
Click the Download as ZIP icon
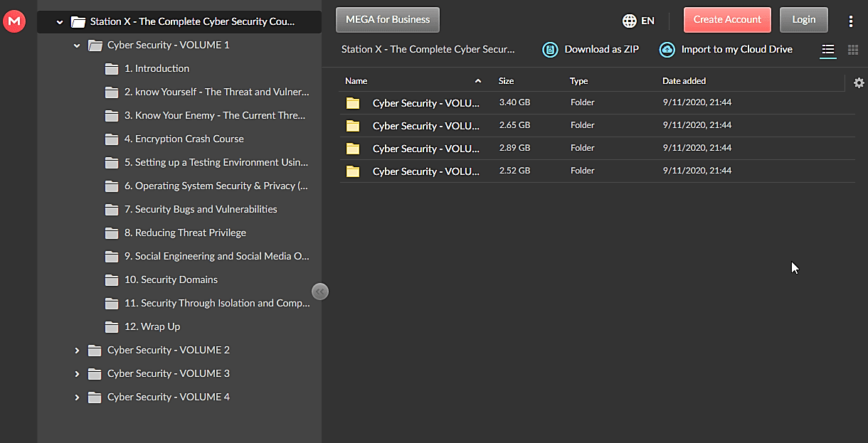point(550,49)
